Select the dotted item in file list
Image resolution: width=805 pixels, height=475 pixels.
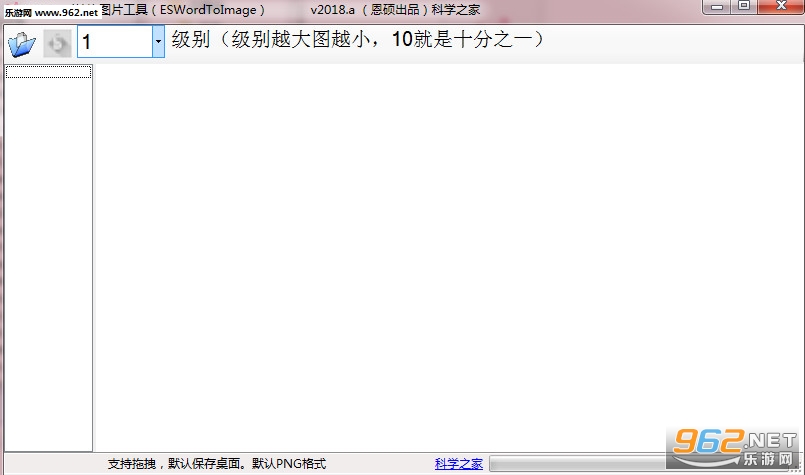(x=48, y=72)
